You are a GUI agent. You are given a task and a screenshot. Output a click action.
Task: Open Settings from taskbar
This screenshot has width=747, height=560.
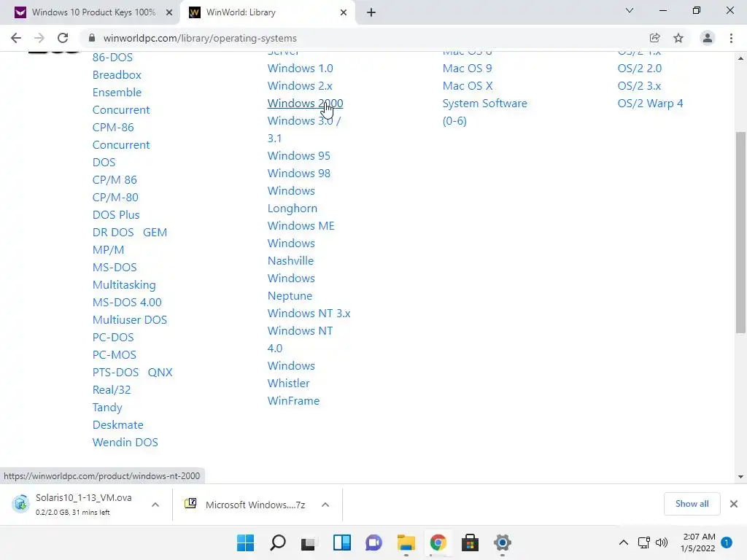(502, 542)
